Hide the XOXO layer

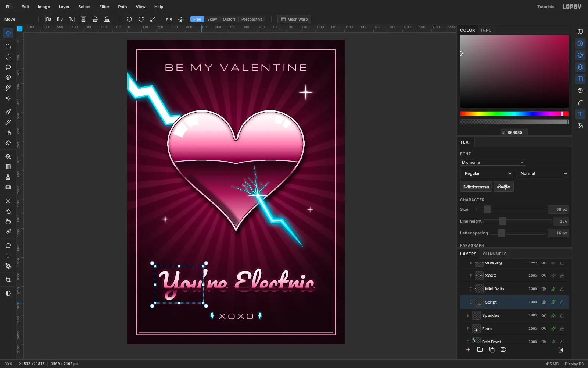(x=544, y=276)
